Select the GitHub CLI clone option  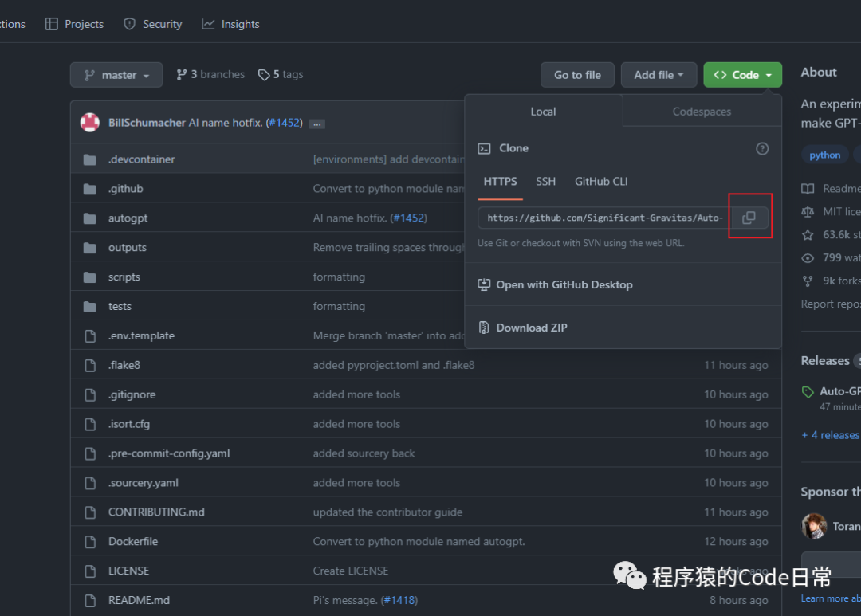coord(601,182)
